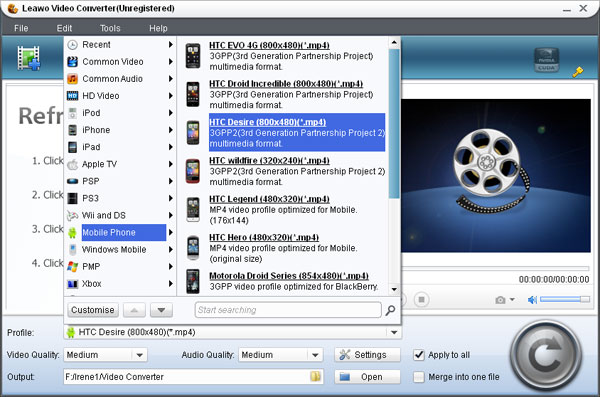Click the Common Audio music icon
This screenshot has height=397, width=600.
click(72, 79)
